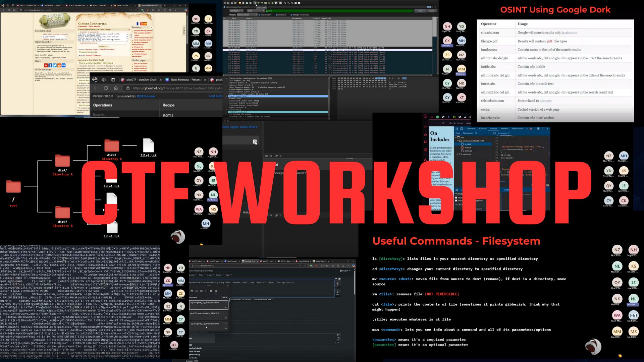Click the Find a packet toolbar icon in Wireshark
The height and width of the screenshot is (362, 644).
(255, 3)
